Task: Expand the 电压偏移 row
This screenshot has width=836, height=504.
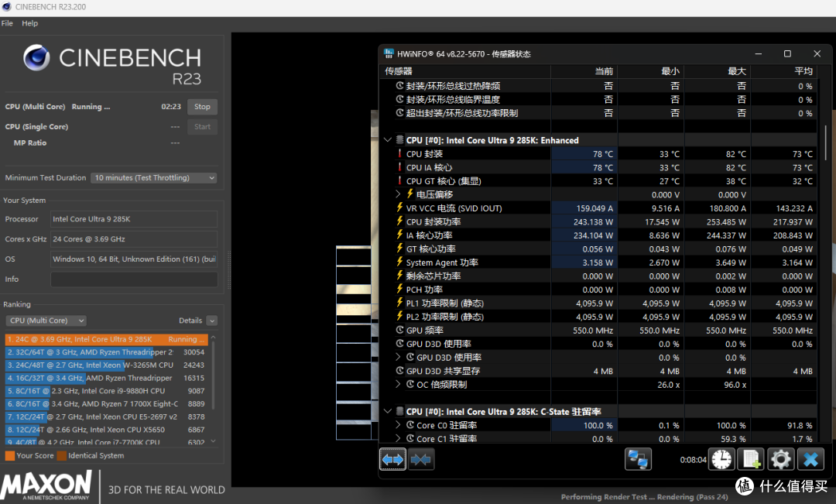Action: pyautogui.click(x=398, y=194)
